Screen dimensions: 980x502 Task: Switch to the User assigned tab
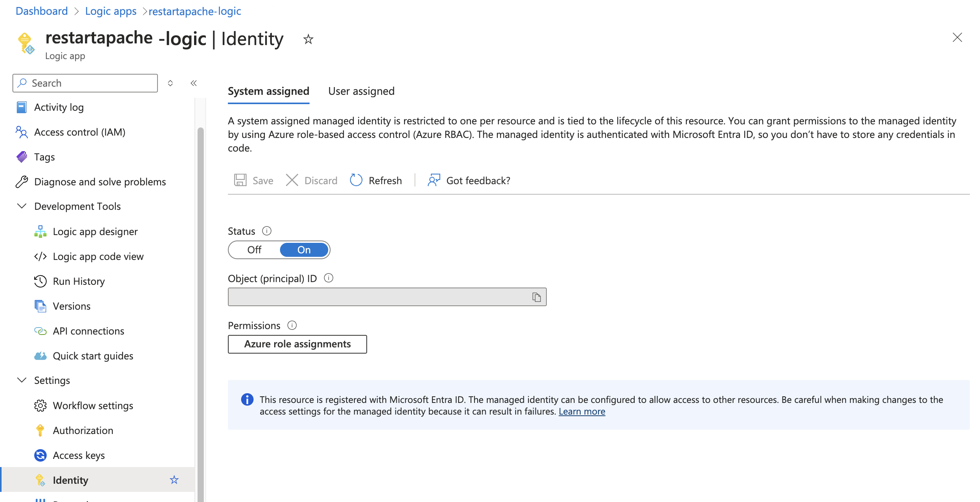tap(361, 91)
